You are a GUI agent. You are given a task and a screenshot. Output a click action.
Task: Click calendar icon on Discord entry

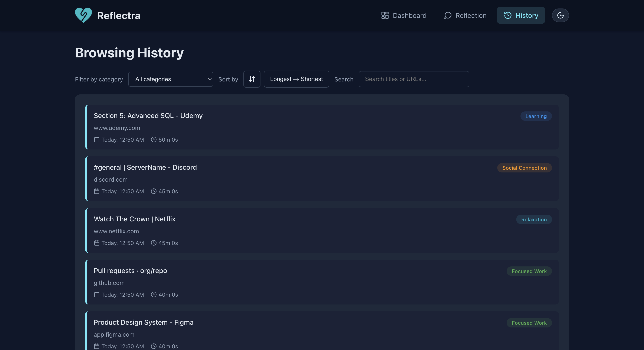(x=96, y=191)
